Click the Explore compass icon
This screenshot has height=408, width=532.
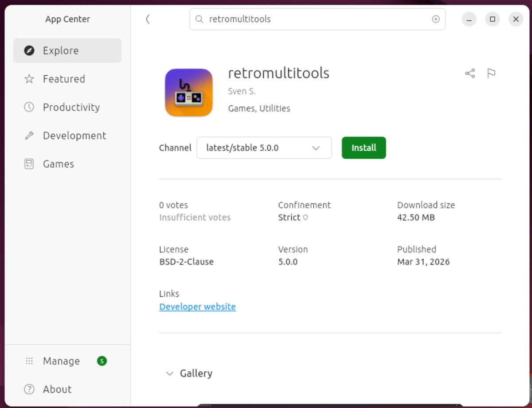tap(29, 51)
